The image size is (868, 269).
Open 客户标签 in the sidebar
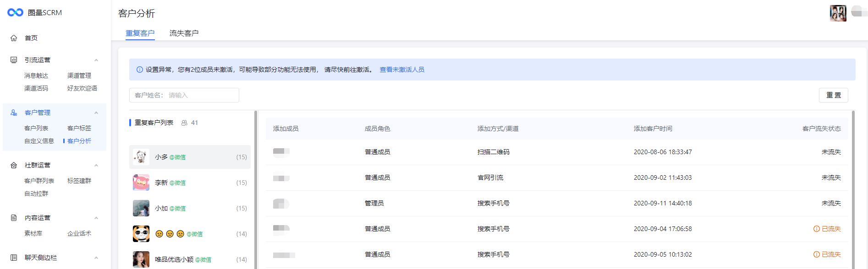79,128
